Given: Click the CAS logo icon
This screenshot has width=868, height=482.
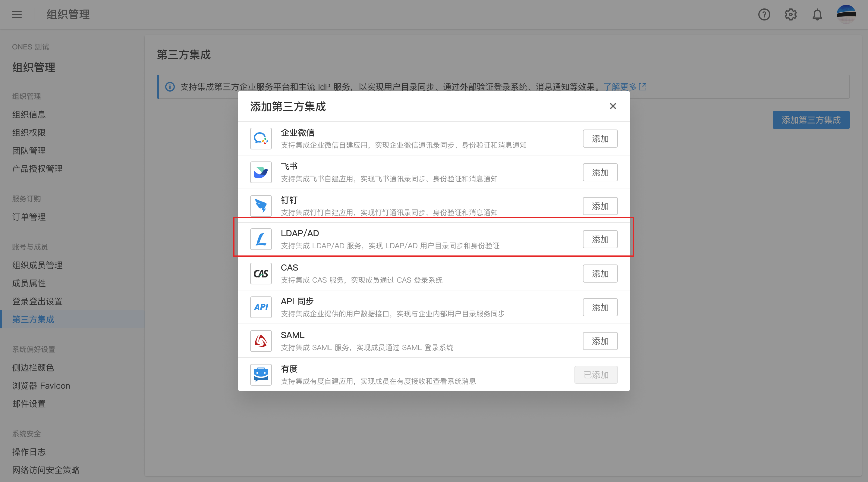Looking at the screenshot, I should pyautogui.click(x=261, y=274).
